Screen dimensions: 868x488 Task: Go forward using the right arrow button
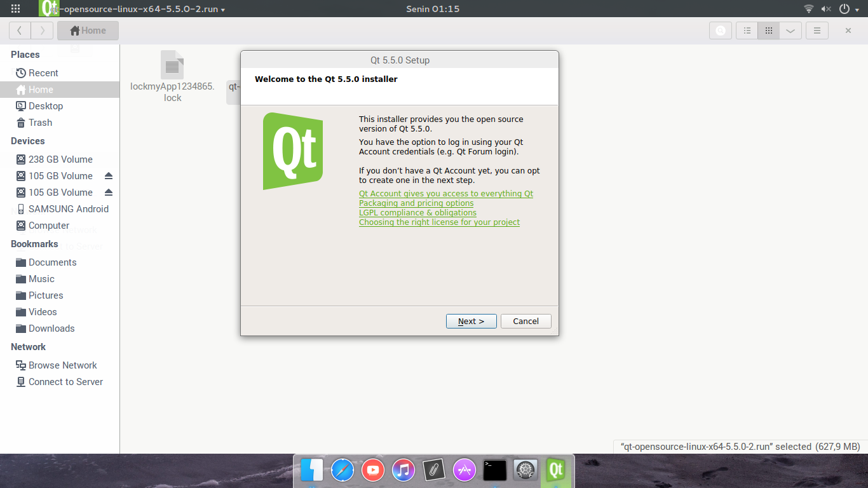42,30
